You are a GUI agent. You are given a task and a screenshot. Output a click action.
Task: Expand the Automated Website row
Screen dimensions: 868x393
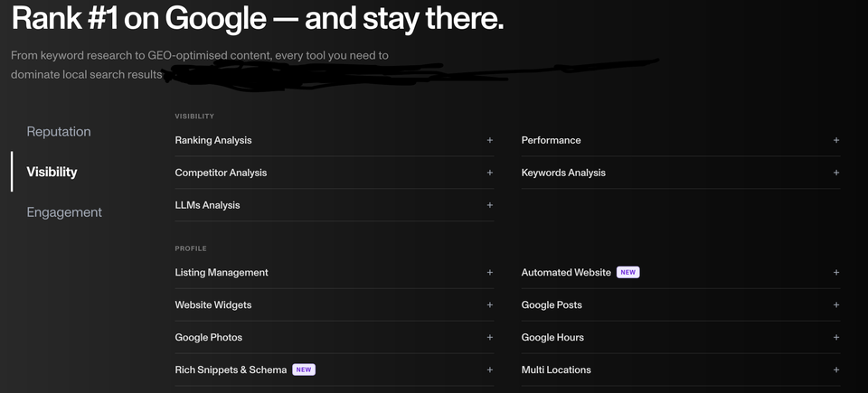(680, 272)
